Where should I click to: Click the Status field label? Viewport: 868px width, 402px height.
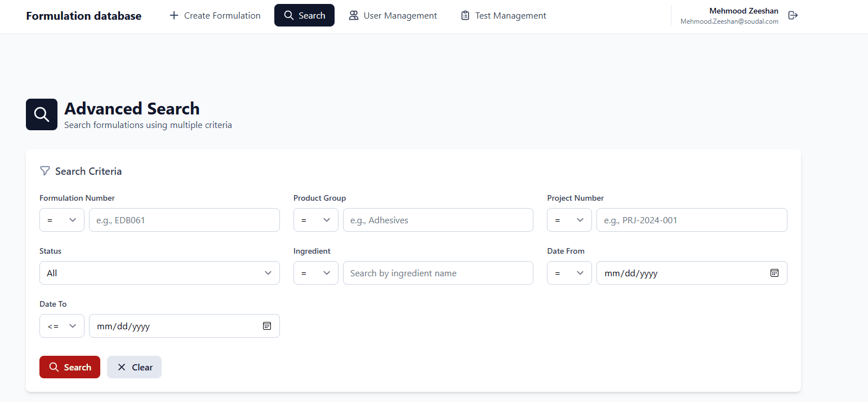51,251
